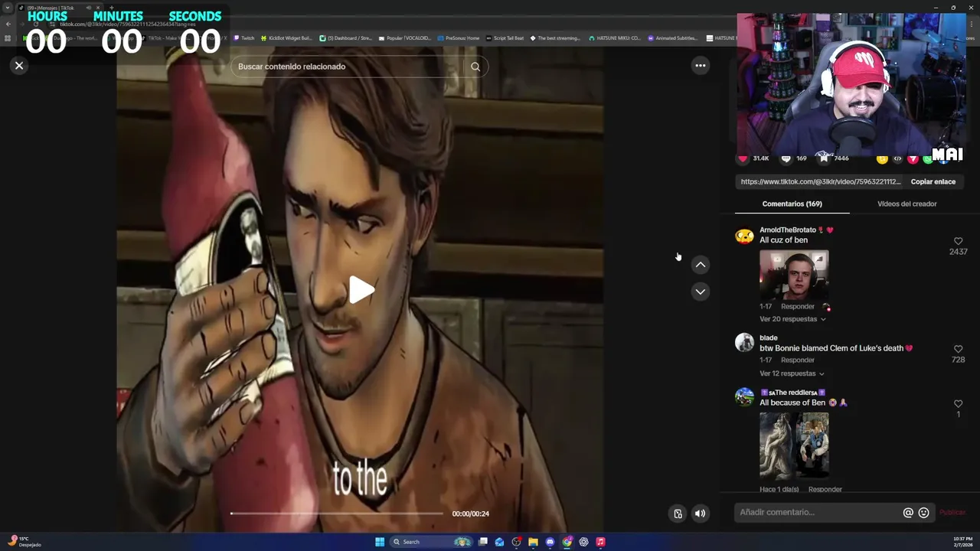
Task: Open image in ArnoldTheBrotato's comment
Action: pyautogui.click(x=794, y=275)
